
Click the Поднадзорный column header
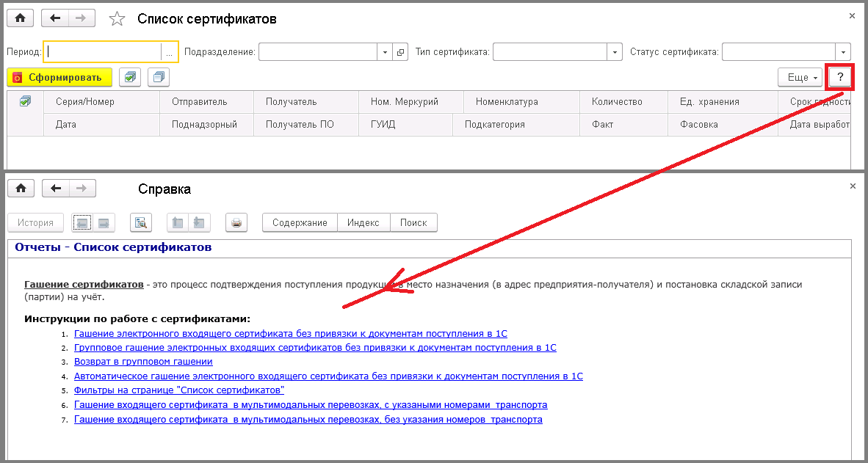coord(206,125)
